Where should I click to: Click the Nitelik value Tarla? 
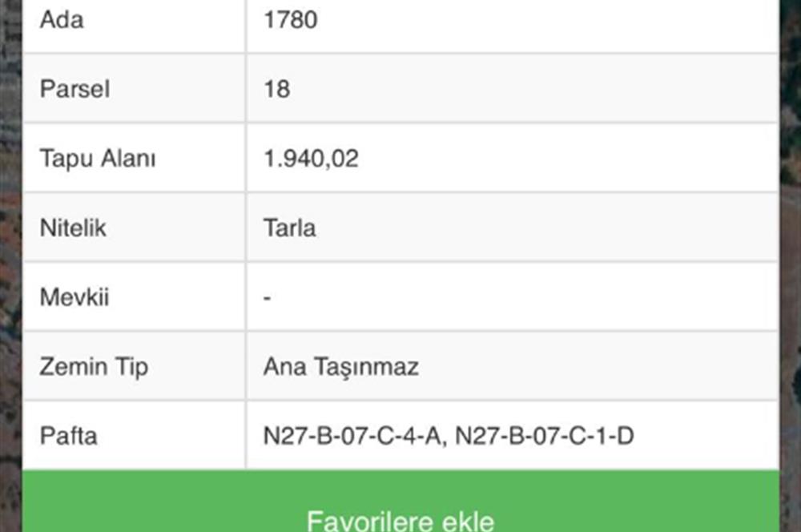coord(289,228)
